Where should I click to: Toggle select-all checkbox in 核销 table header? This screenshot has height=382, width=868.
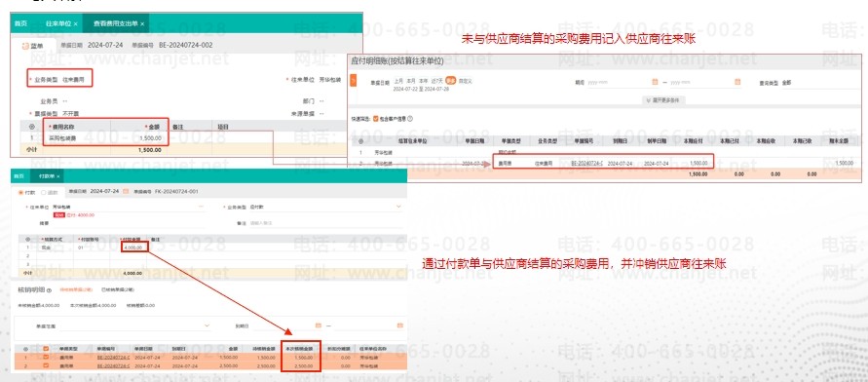click(46, 349)
